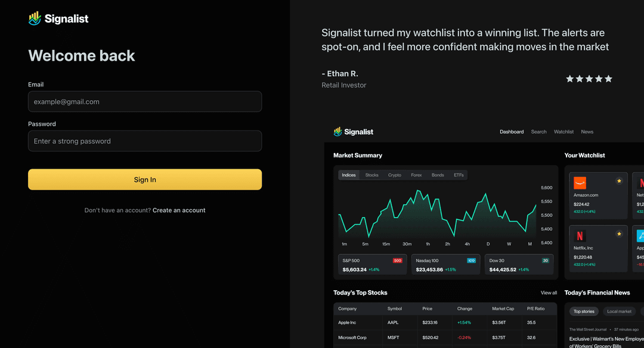Image resolution: width=644 pixels, height=348 pixels.
Task: Click the yellow star on Amazon watchlist card
Action: (x=618, y=181)
